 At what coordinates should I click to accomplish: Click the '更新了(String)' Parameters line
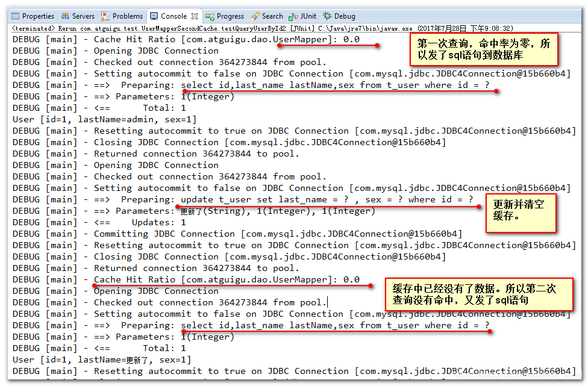coord(194,211)
